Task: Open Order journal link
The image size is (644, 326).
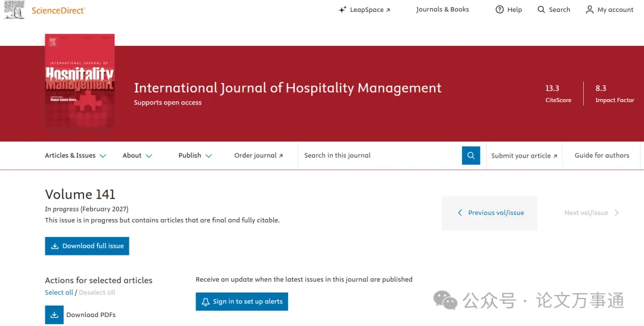Action: click(259, 155)
